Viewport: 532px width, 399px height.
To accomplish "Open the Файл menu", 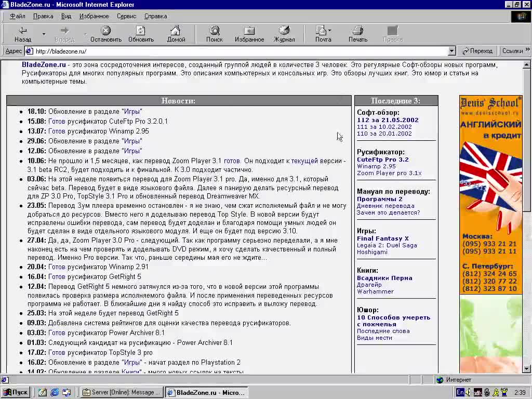I will pyautogui.click(x=18, y=16).
